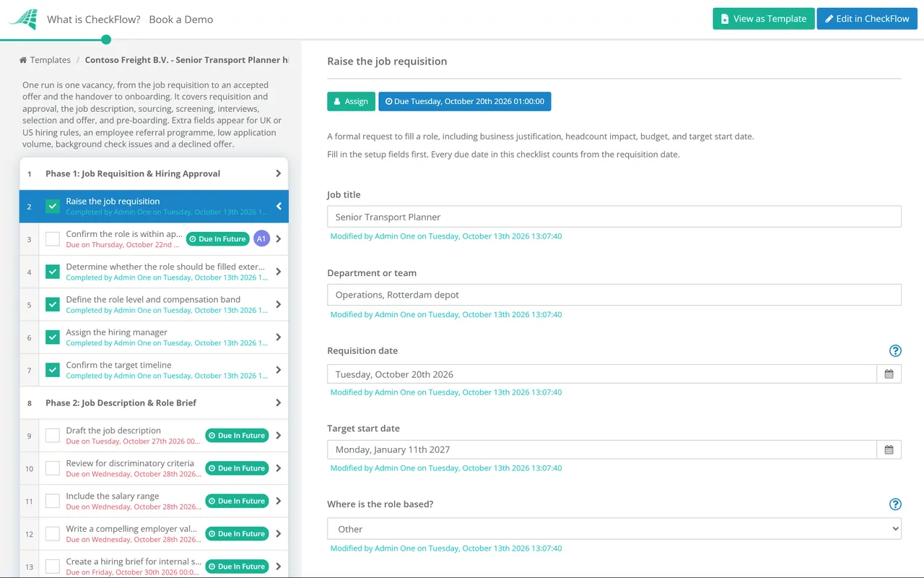This screenshot has height=578, width=924.
Task: Go to the Templates breadcrumb
Action: pyautogui.click(x=51, y=60)
